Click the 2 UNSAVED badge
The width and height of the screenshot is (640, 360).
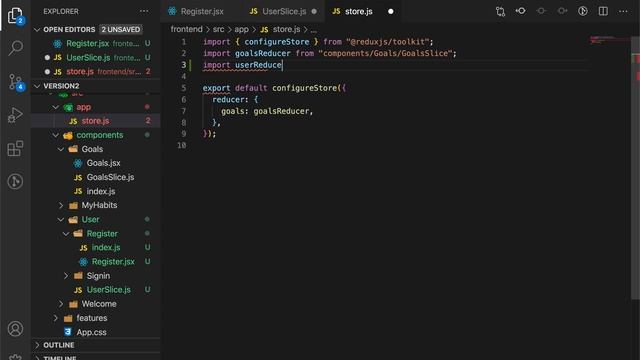pyautogui.click(x=121, y=29)
